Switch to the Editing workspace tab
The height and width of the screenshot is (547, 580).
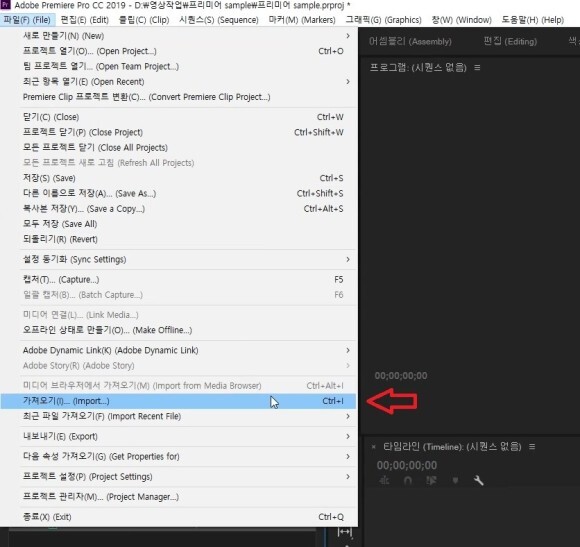coord(510,41)
